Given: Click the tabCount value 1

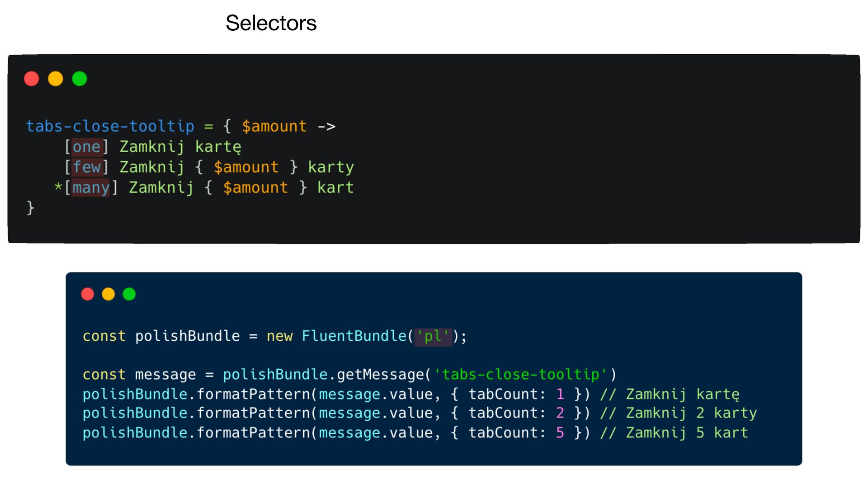Looking at the screenshot, I should (x=560, y=394).
